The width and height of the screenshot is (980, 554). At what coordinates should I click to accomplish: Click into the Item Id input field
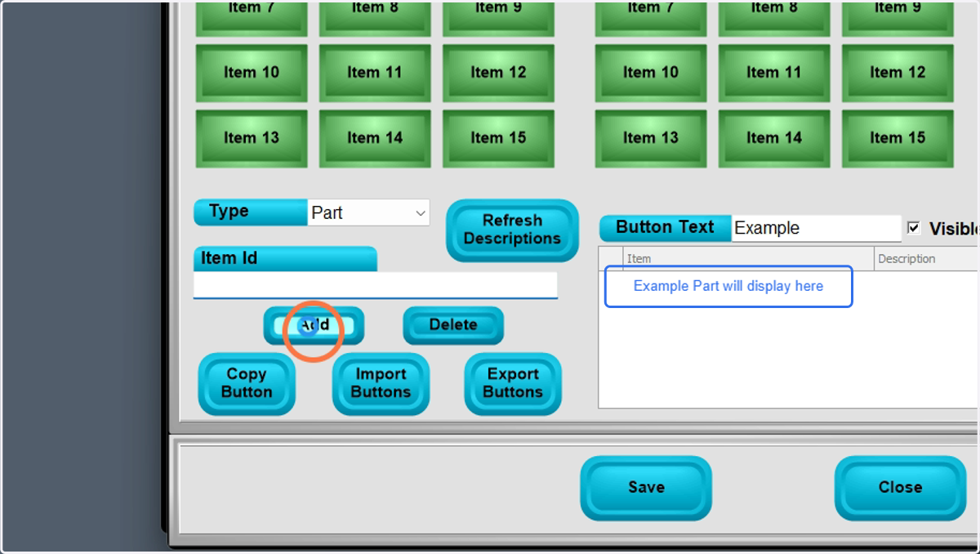[376, 285]
